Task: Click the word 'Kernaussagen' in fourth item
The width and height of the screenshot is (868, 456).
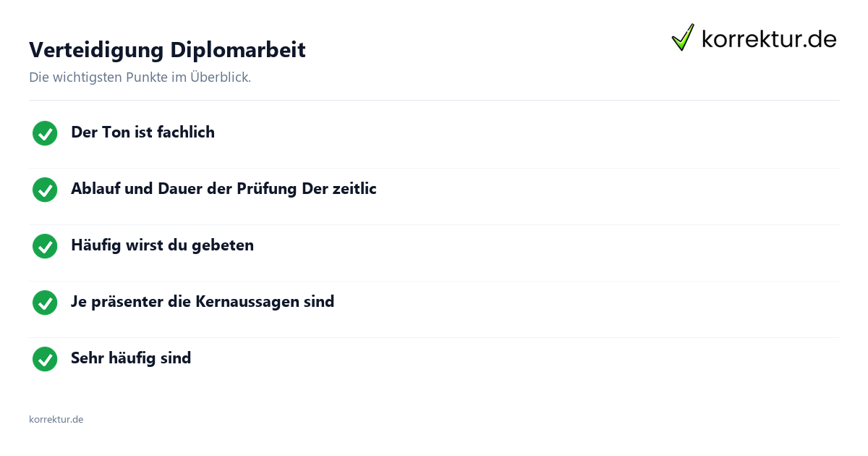Action: (x=250, y=302)
